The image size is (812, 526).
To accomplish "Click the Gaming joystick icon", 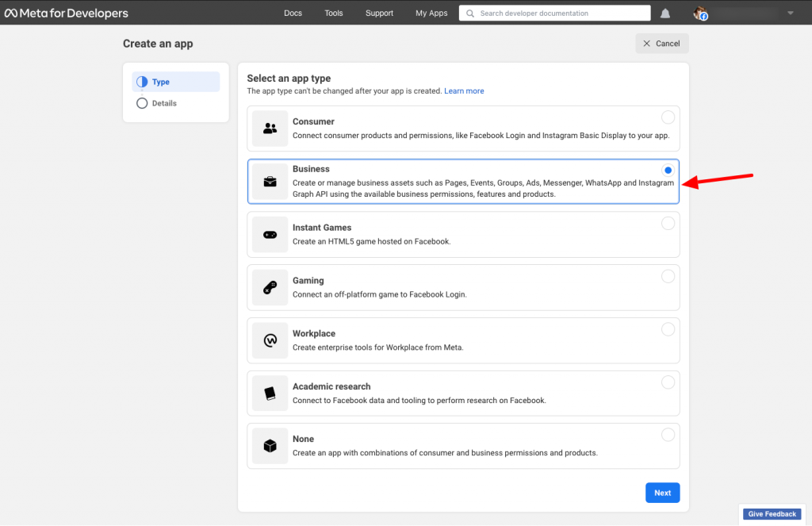I will 270,287.
